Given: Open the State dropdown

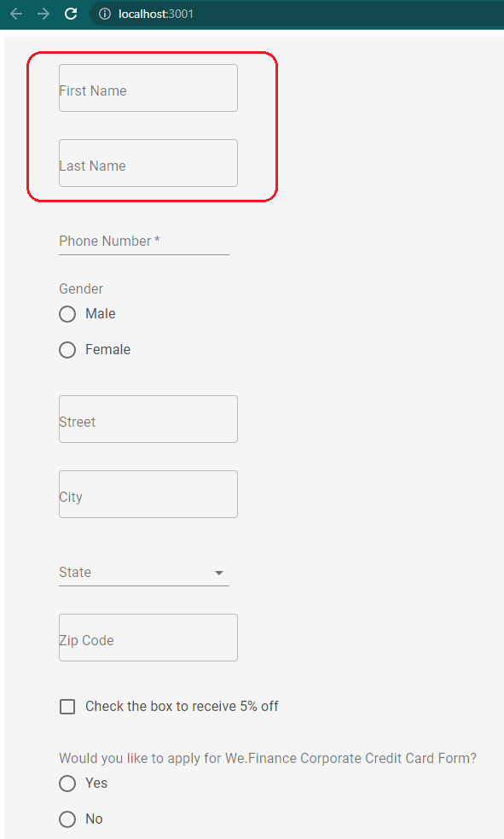Looking at the screenshot, I should (144, 573).
